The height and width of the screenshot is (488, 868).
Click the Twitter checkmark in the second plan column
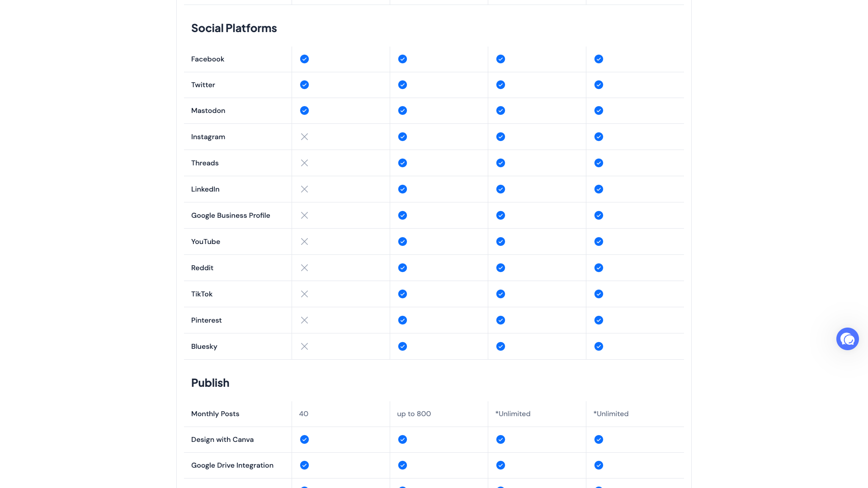402,84
